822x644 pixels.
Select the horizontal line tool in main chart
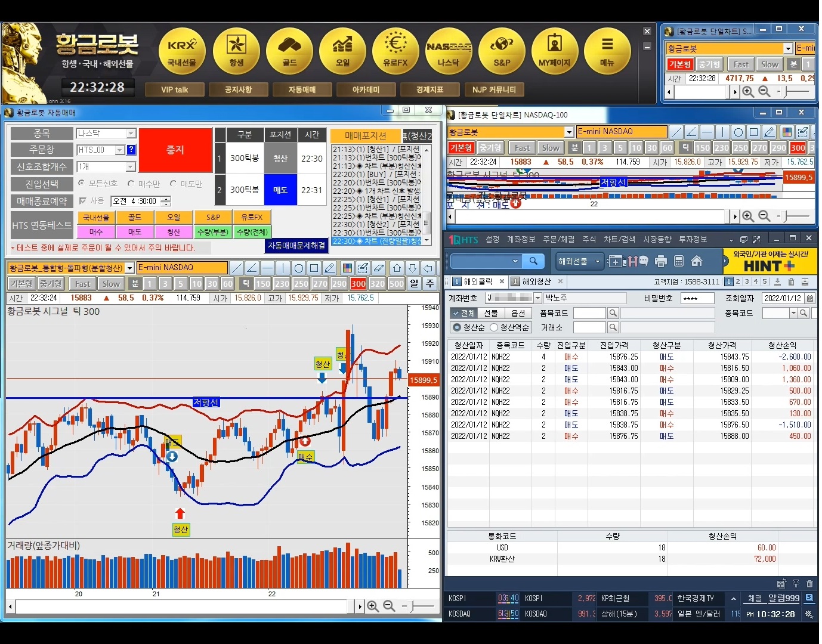click(267, 268)
